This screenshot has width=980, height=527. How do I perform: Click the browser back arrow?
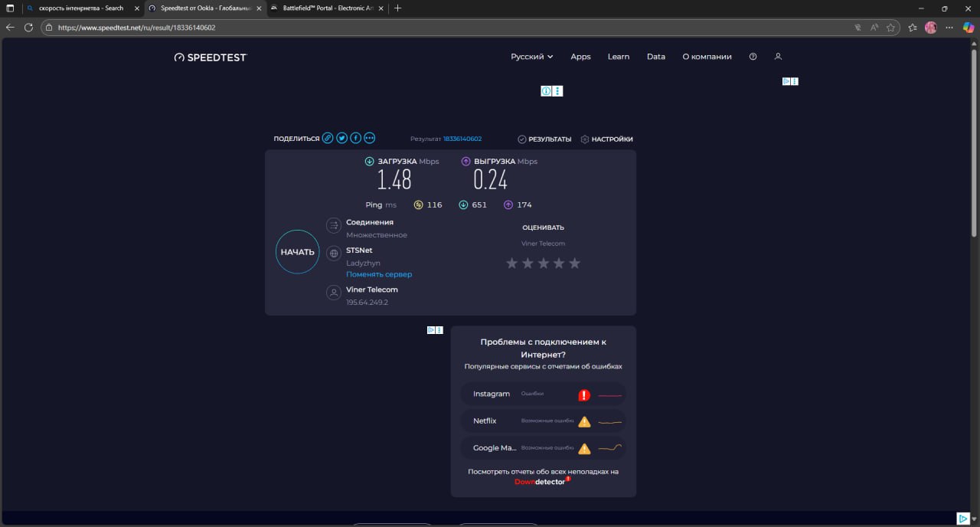10,27
